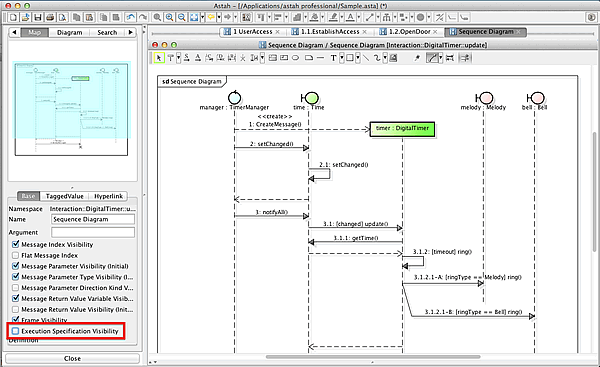This screenshot has width=600, height=367.
Task: Click the Close button in property panel
Action: click(72, 359)
